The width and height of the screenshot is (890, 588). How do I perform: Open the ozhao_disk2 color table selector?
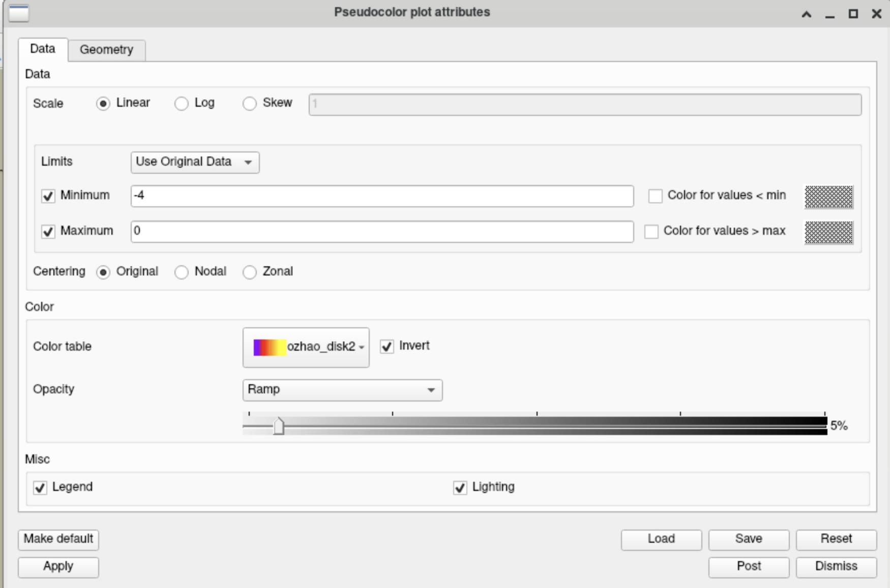pos(305,347)
